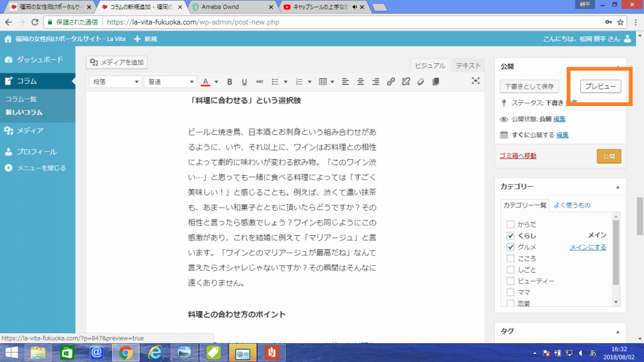Publish the post with 公開 button

608,156
